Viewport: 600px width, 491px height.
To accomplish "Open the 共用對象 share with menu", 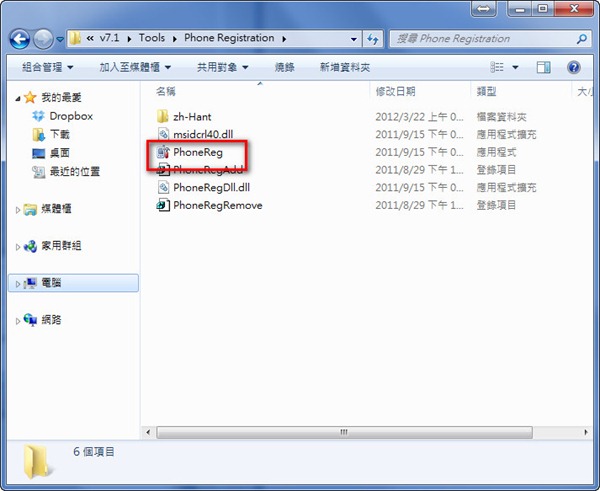I will click(x=222, y=68).
